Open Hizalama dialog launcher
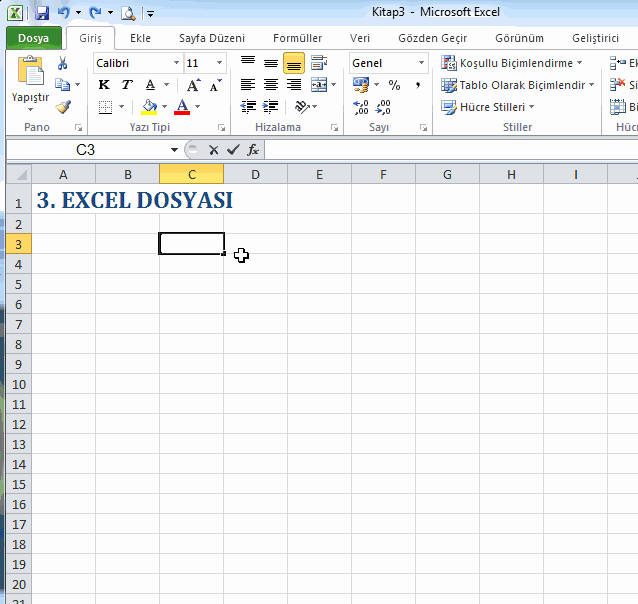 click(334, 128)
